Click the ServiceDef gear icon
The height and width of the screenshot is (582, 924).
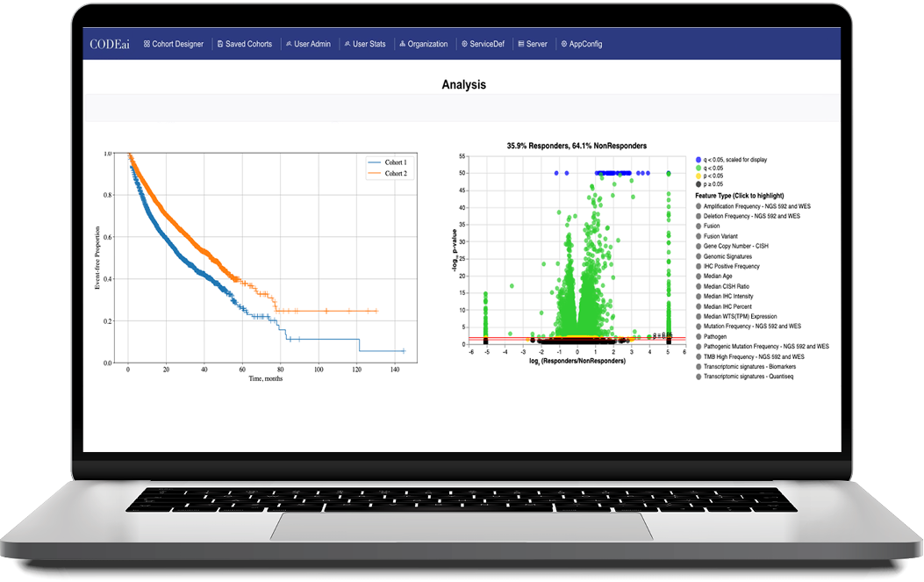(464, 44)
